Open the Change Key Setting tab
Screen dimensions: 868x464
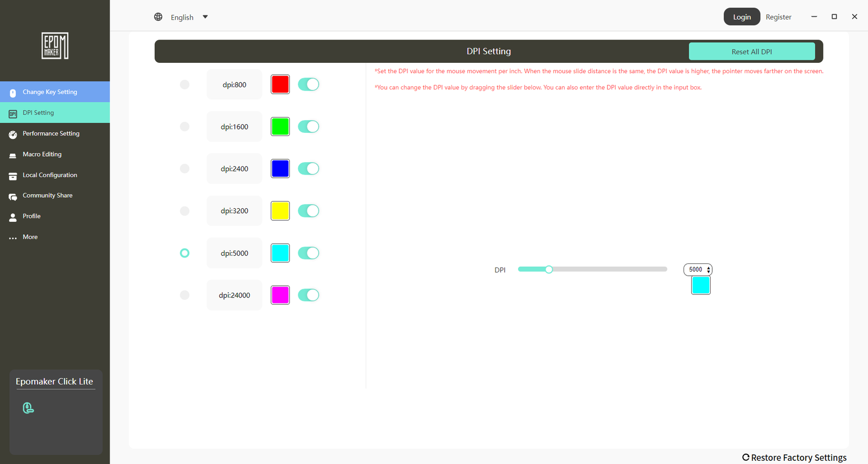50,92
